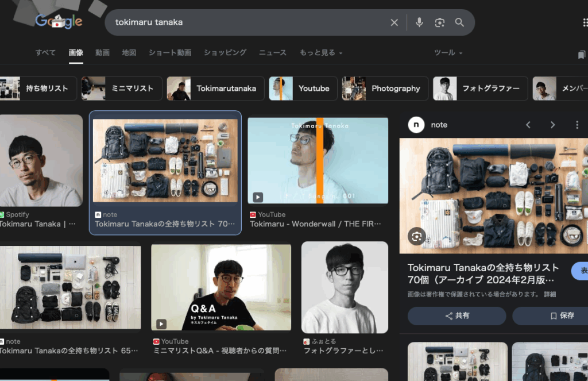This screenshot has width=588, height=381.
Task: Open the Tokimaru Wonderwall YouTube thumbnail
Action: (x=318, y=160)
